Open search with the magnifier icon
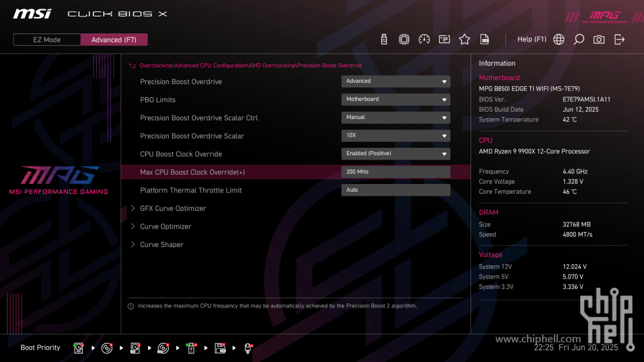Screen dimensions: 644x362 (579, 39)
